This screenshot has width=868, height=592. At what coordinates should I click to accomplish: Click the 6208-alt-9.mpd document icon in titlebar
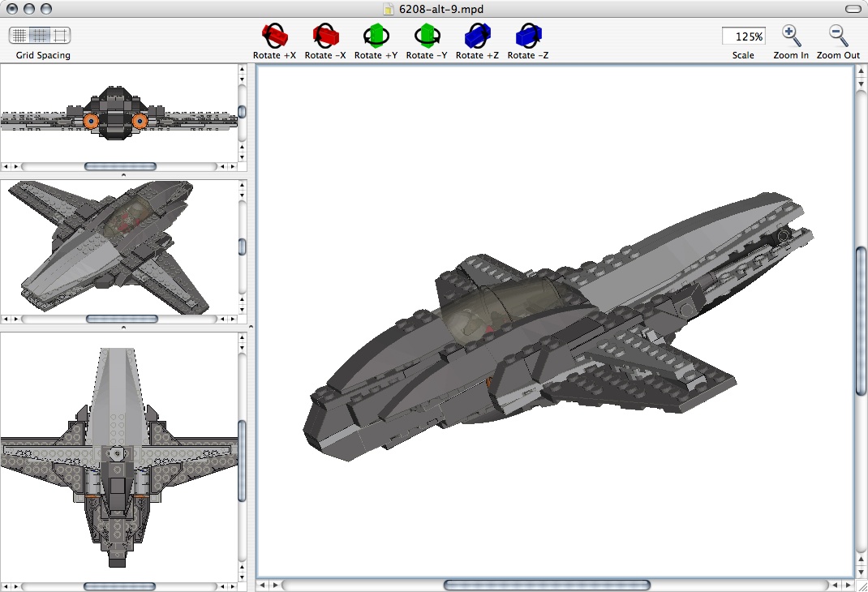(x=387, y=9)
